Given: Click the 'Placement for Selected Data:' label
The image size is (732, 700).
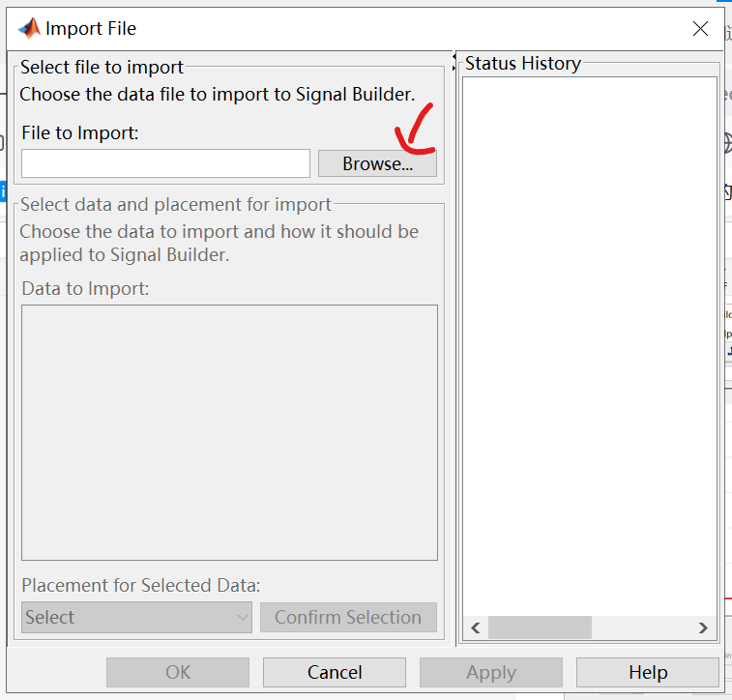Looking at the screenshot, I should (x=141, y=585).
